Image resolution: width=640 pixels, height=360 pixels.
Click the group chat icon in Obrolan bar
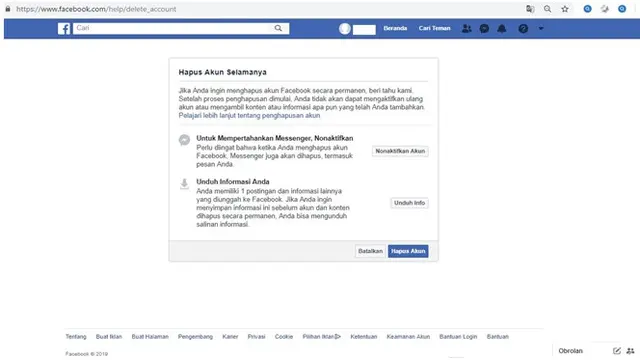click(631, 351)
